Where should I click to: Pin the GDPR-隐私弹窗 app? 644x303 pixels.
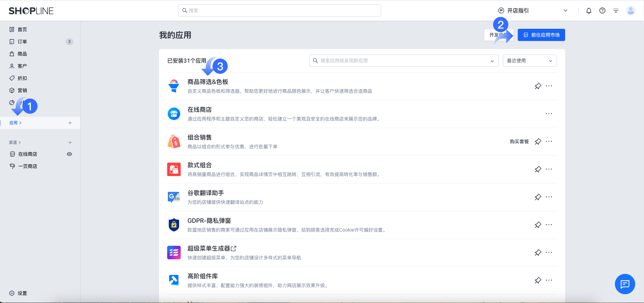coord(538,225)
